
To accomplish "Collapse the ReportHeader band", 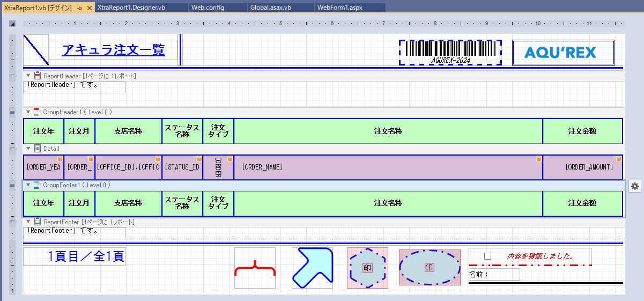I will pos(28,76).
